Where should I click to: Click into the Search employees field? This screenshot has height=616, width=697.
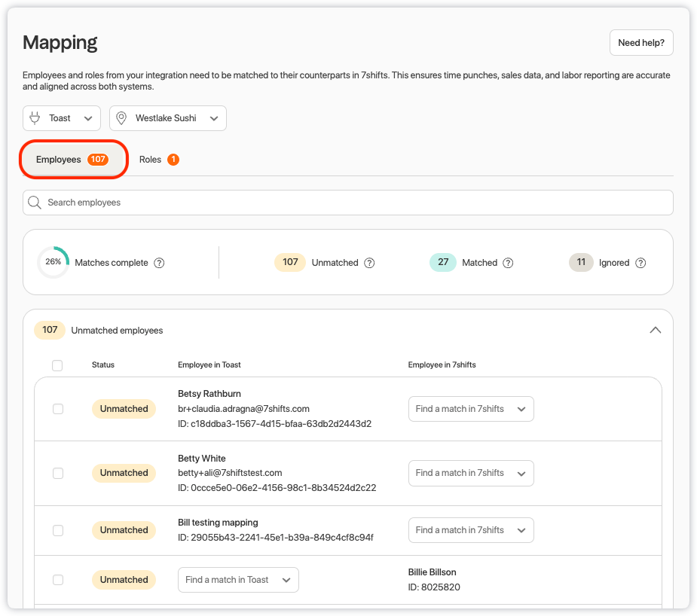coord(354,203)
